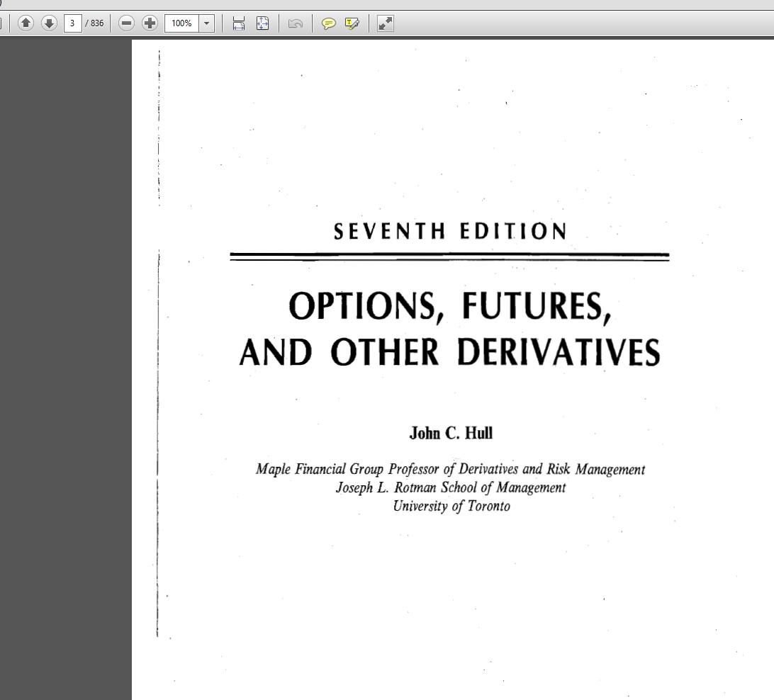Click 'Joseph L. Rotman School of Management'

pyautogui.click(x=451, y=487)
